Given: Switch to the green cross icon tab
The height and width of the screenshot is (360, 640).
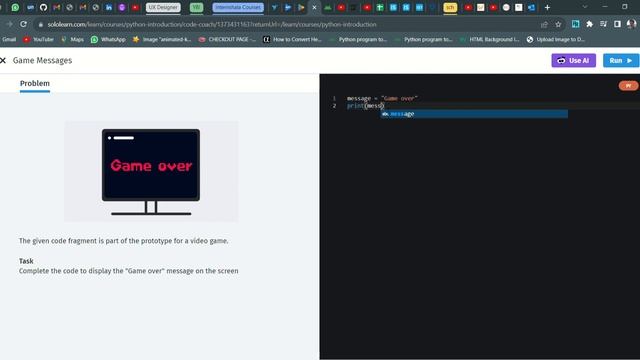Looking at the screenshot, I should 380,7.
